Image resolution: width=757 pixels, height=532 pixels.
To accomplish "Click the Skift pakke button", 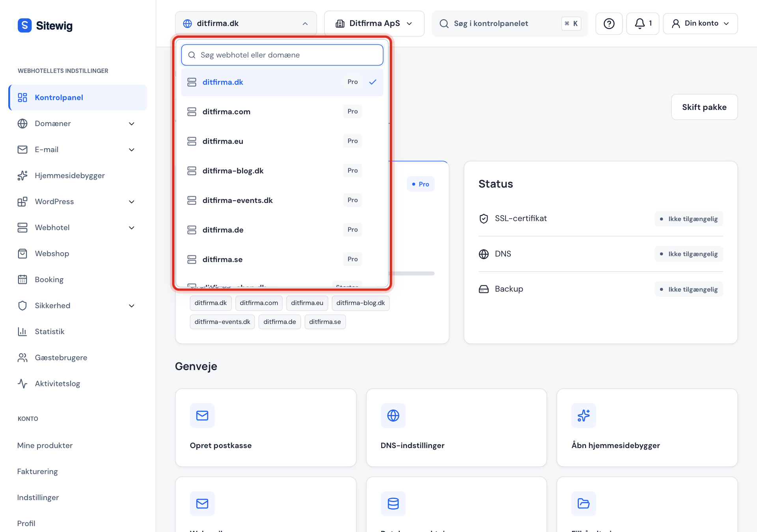I will 704,107.
